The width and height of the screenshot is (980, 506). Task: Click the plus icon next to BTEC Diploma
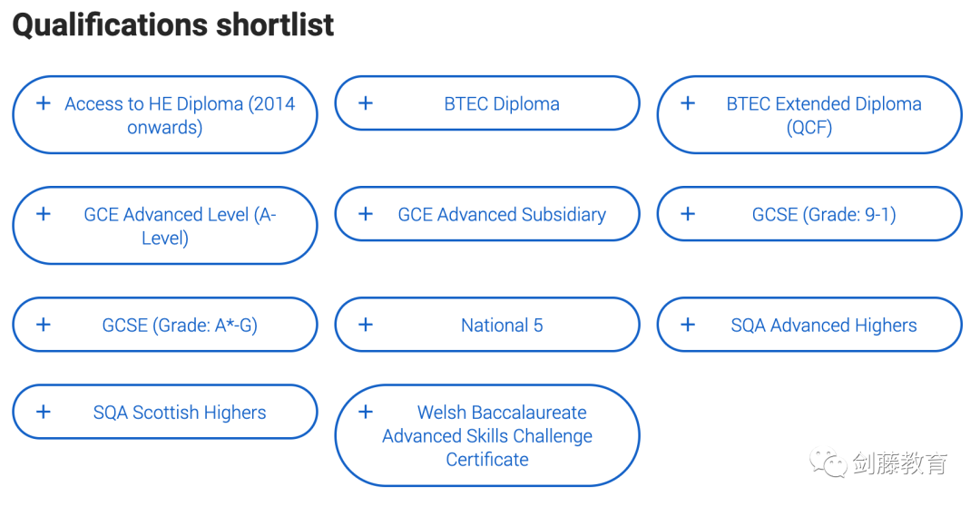(366, 103)
